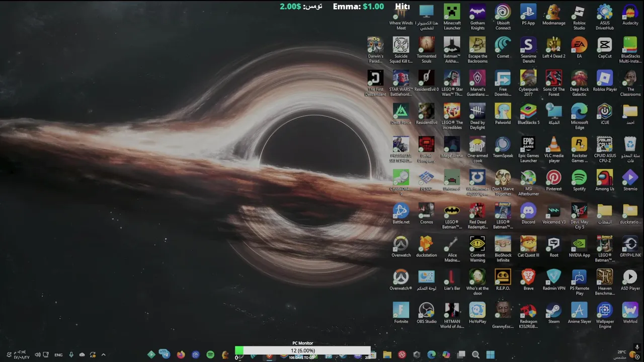Open the EA app icon

pyautogui.click(x=579, y=48)
